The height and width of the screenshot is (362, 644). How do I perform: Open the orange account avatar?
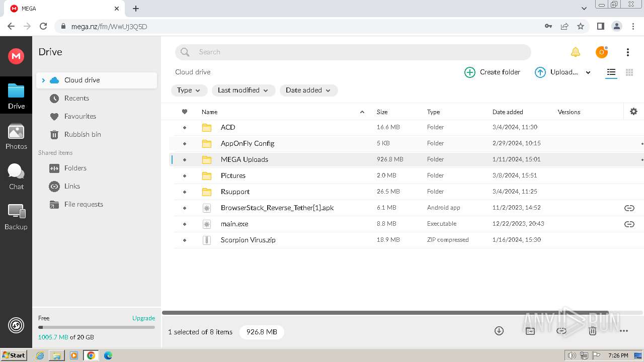click(601, 52)
